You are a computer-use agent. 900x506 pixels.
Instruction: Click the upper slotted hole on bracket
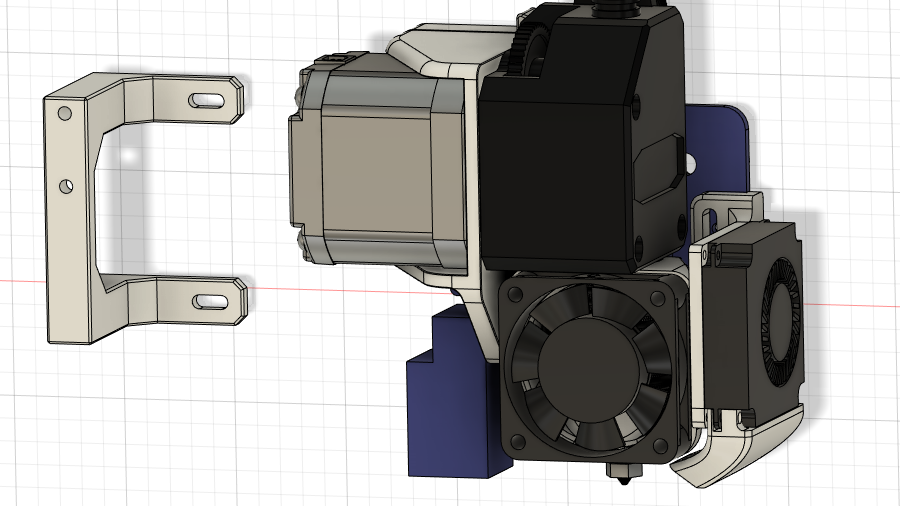click(x=207, y=100)
